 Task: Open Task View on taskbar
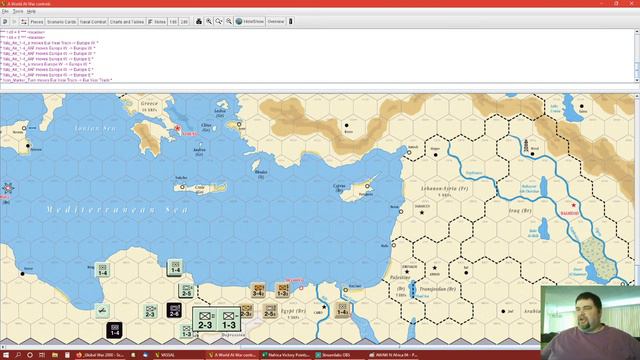tap(42, 355)
